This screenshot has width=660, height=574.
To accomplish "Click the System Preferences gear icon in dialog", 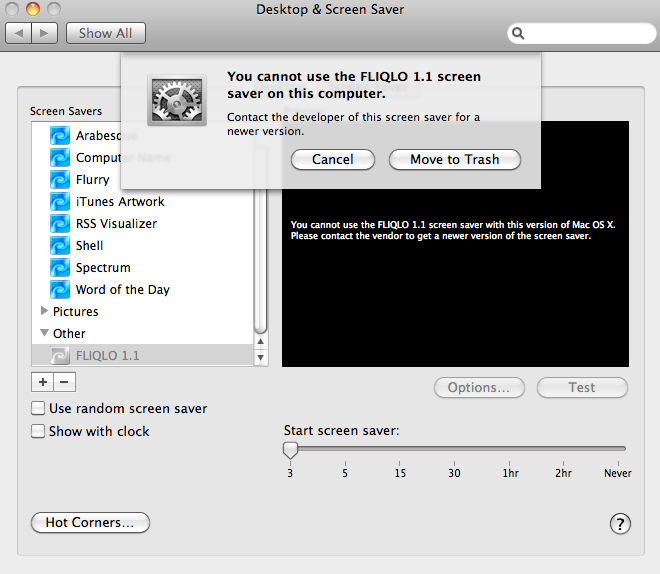I will point(177,101).
